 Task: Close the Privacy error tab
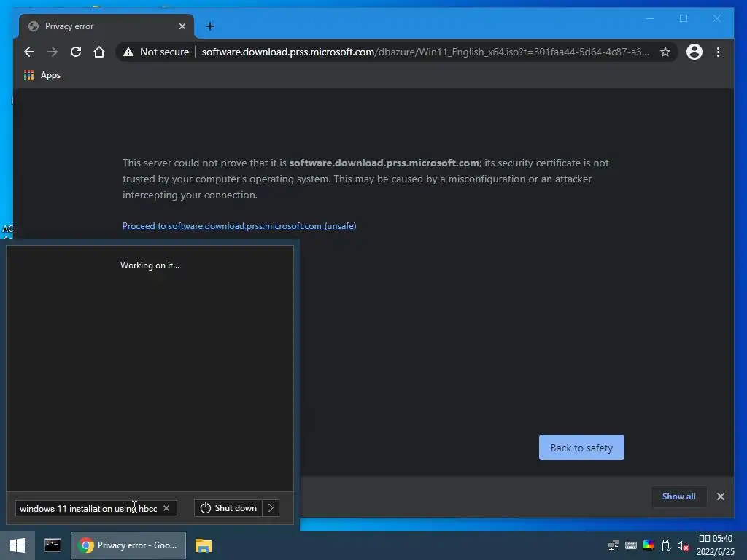coord(182,26)
